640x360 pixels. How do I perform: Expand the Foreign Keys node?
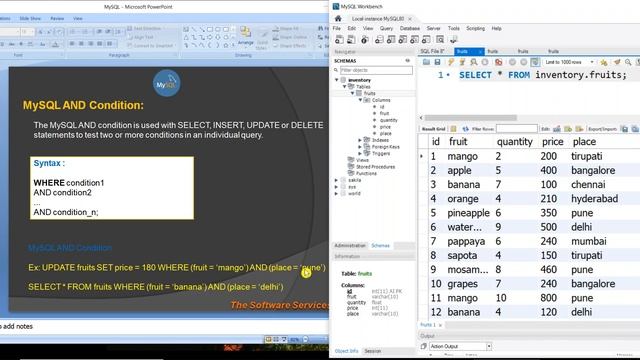[x=360, y=147]
